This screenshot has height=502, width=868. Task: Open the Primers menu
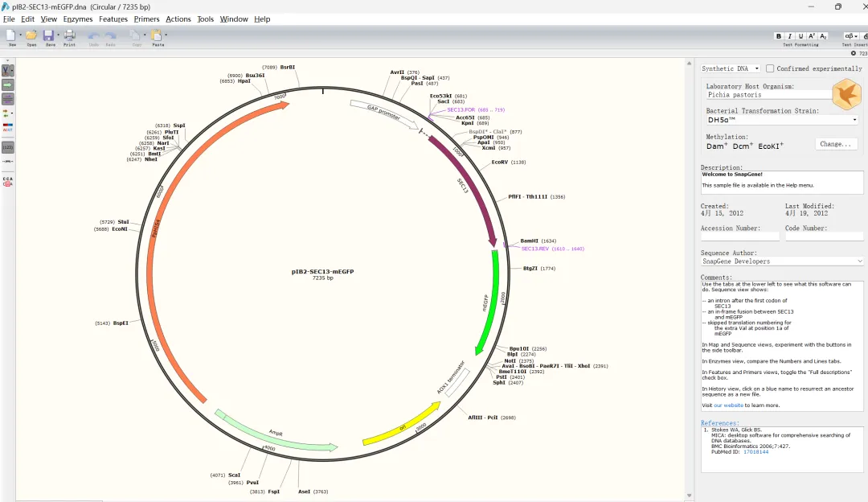(x=147, y=19)
